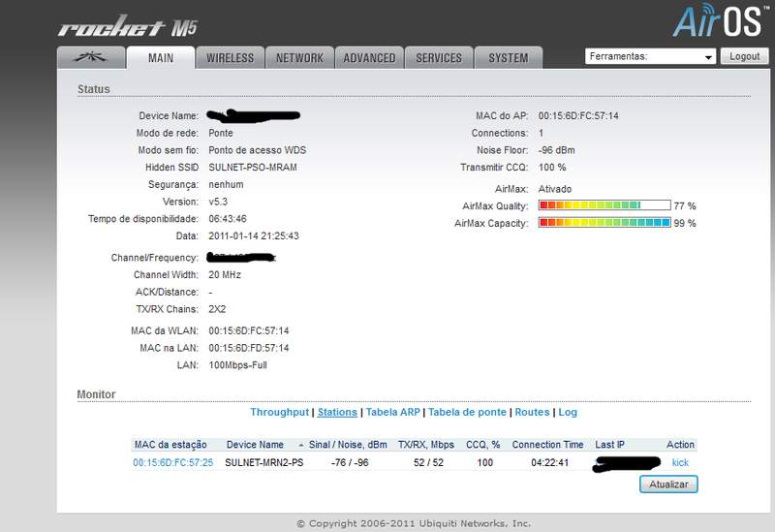Image resolution: width=775 pixels, height=532 pixels.
Task: Click station MAC 00:15:6D:FC:57:25 link
Action: 173,463
